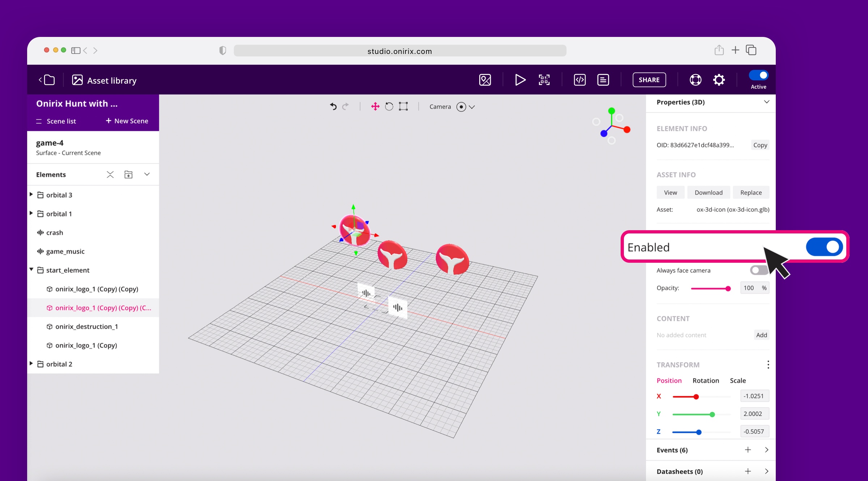This screenshot has width=868, height=481.
Task: Open the code editor icon
Action: 579,80
